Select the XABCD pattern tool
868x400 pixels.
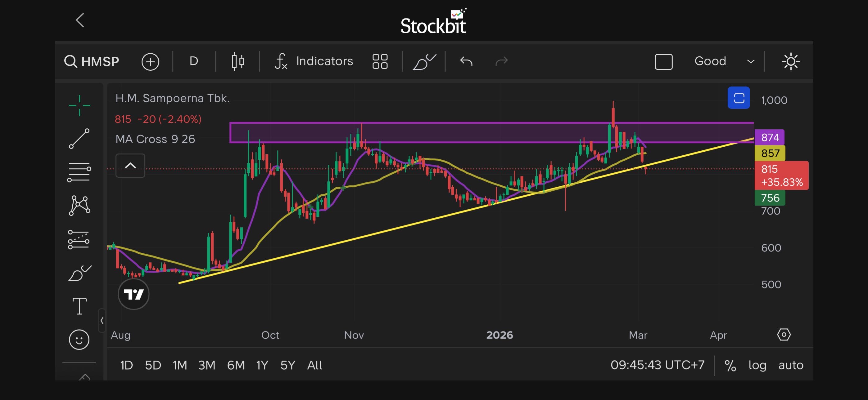click(79, 205)
